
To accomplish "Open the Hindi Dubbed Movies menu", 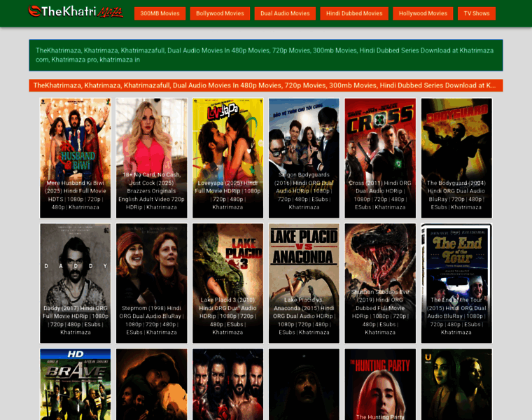I will point(354,13).
